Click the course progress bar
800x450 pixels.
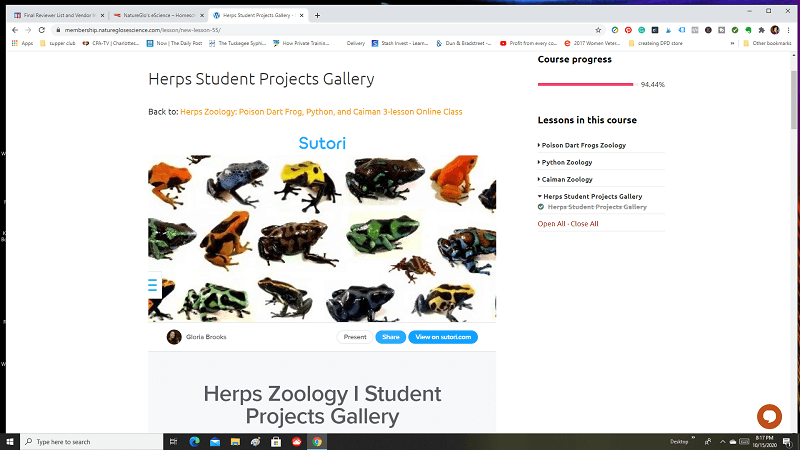pos(587,84)
